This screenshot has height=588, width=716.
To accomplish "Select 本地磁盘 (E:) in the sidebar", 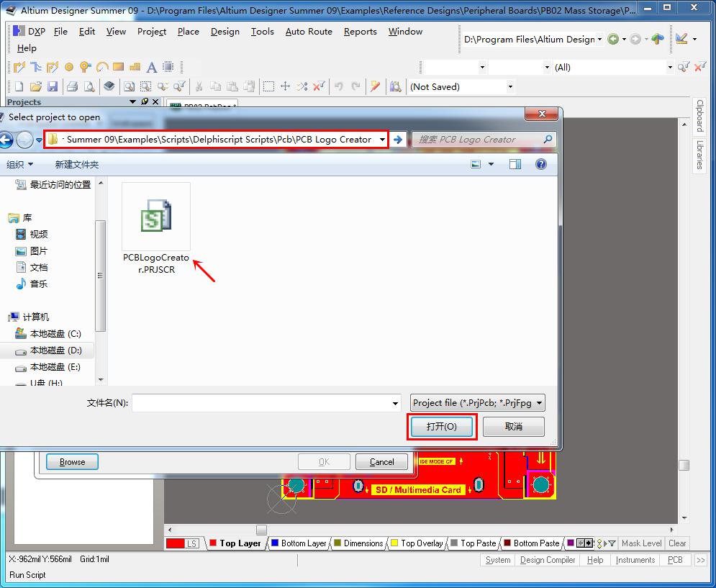I will [48, 367].
